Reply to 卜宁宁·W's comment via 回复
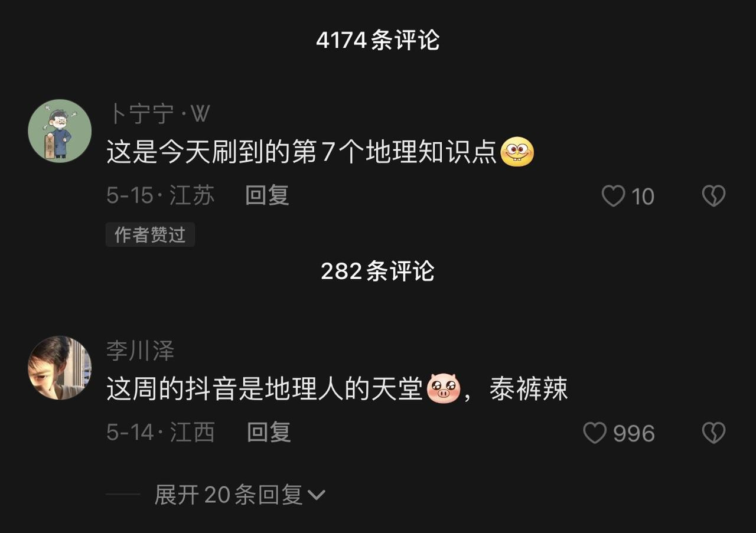Image resolution: width=756 pixels, height=533 pixels. click(x=267, y=195)
